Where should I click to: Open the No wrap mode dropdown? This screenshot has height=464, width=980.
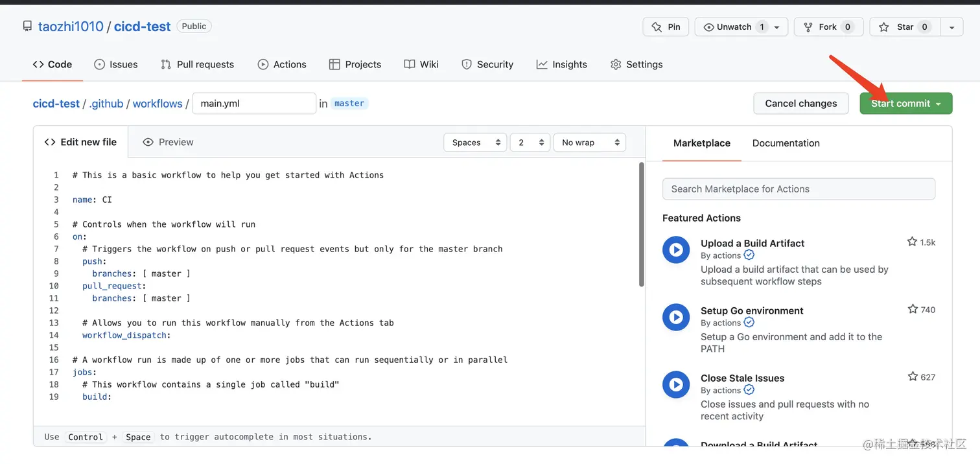[590, 143]
